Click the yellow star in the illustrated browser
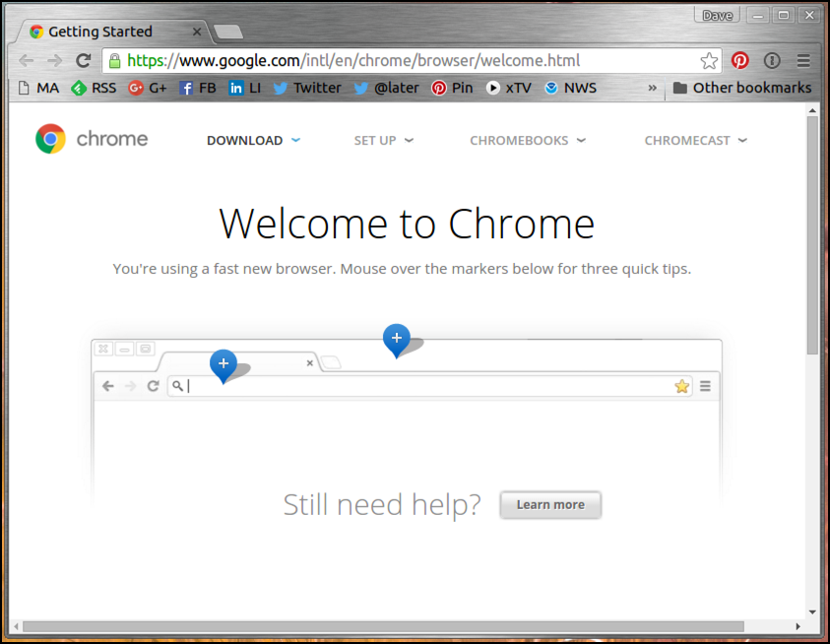 pos(681,386)
